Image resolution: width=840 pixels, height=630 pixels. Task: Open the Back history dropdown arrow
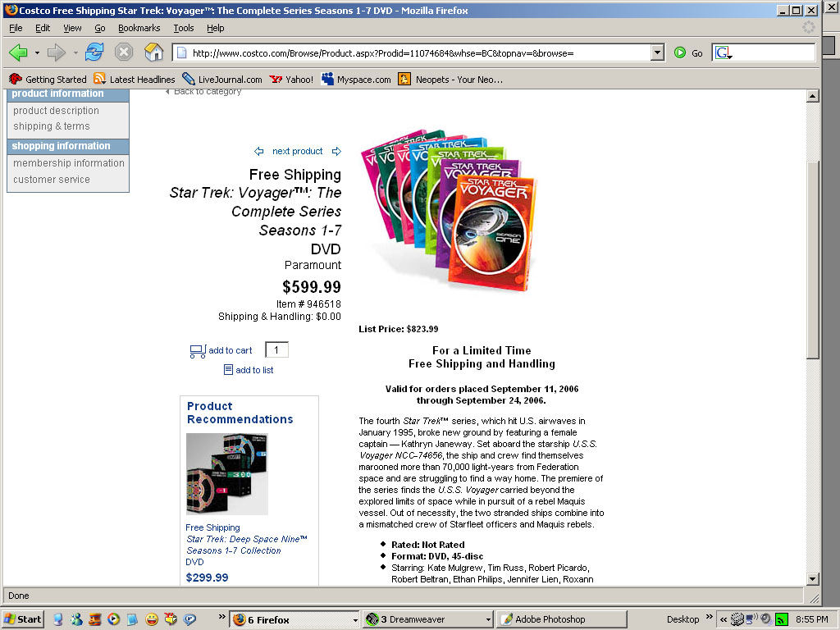[37, 53]
